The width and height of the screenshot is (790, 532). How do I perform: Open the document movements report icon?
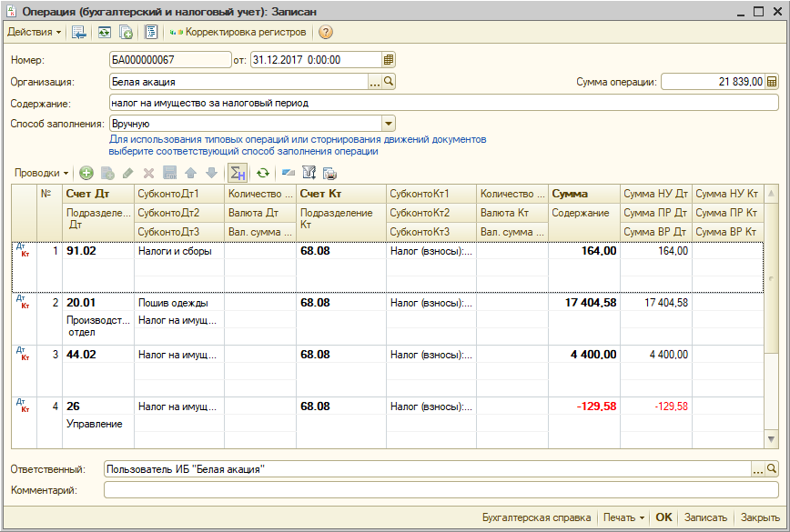point(151,32)
